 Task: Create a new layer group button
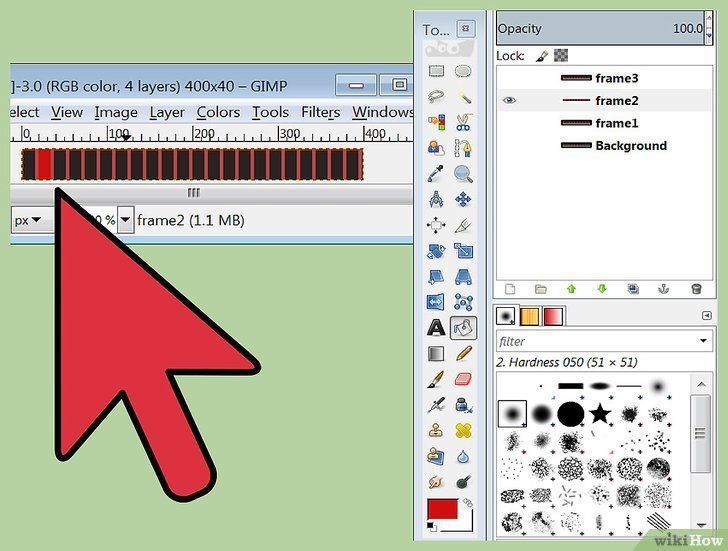point(540,289)
